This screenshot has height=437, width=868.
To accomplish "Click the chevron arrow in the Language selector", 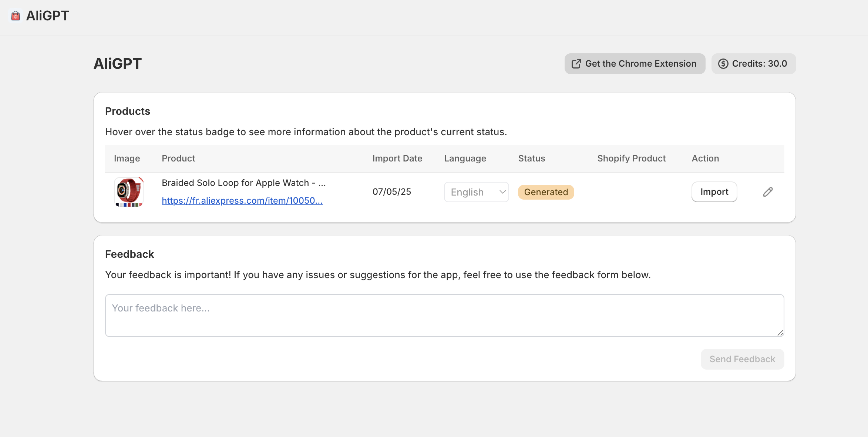I will tap(502, 192).
